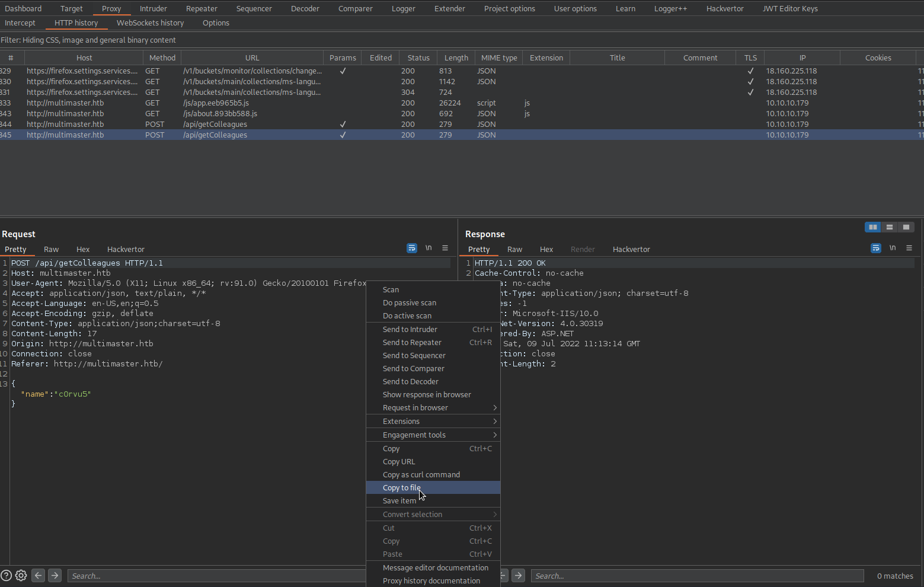Screen dimensions: 924x587
Task: Switch to the Dashboard tab
Action: 23,8
